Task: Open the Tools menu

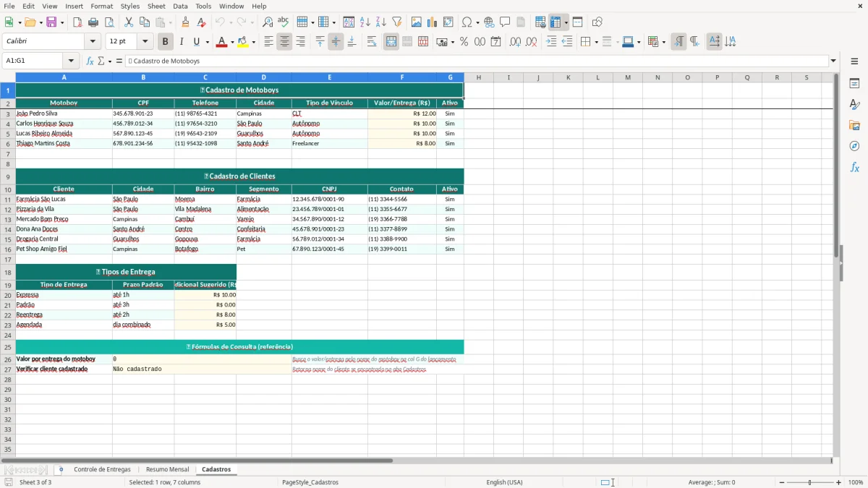Action: (203, 6)
